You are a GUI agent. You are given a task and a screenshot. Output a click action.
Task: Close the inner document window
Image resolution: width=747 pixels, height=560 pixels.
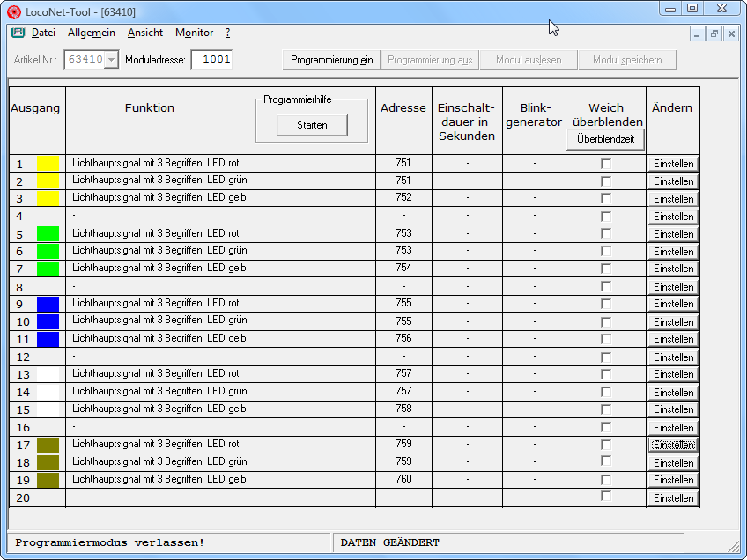coord(731,33)
